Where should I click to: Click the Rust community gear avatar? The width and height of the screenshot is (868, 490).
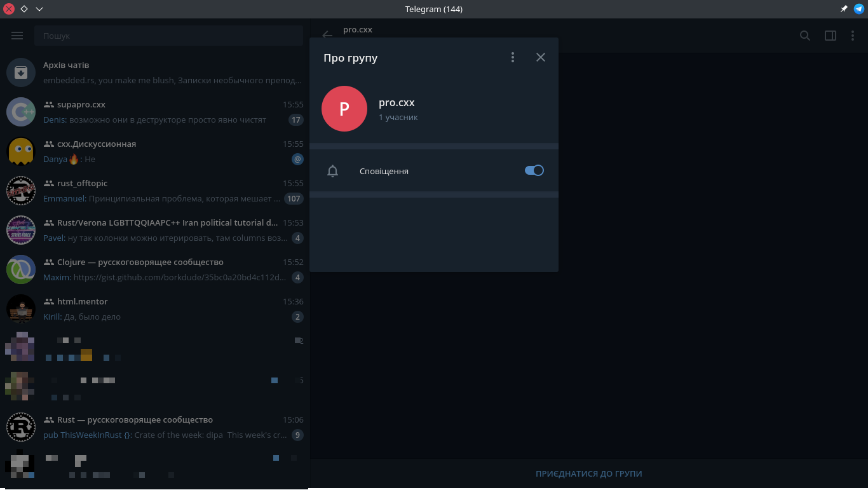[x=21, y=427]
